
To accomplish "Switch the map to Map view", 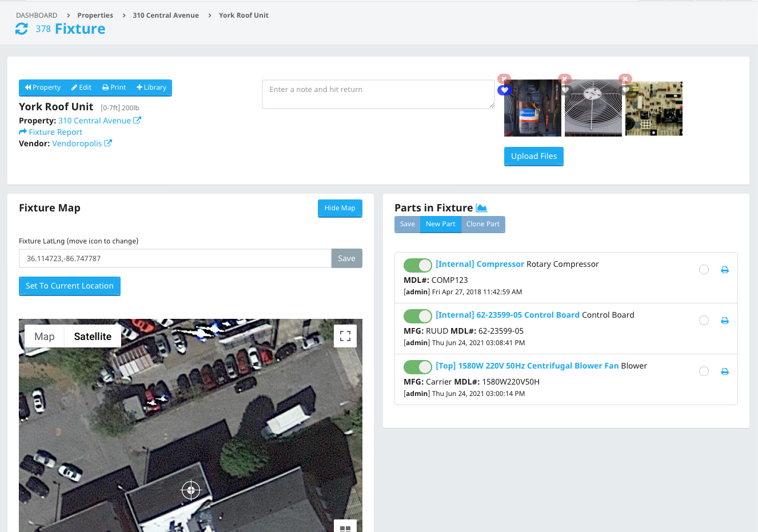I will coord(45,337).
